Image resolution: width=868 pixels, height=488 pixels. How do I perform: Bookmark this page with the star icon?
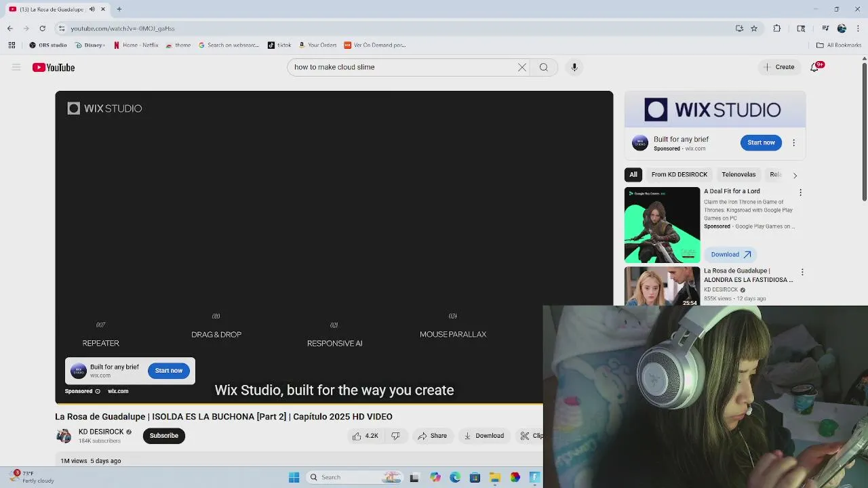754,28
